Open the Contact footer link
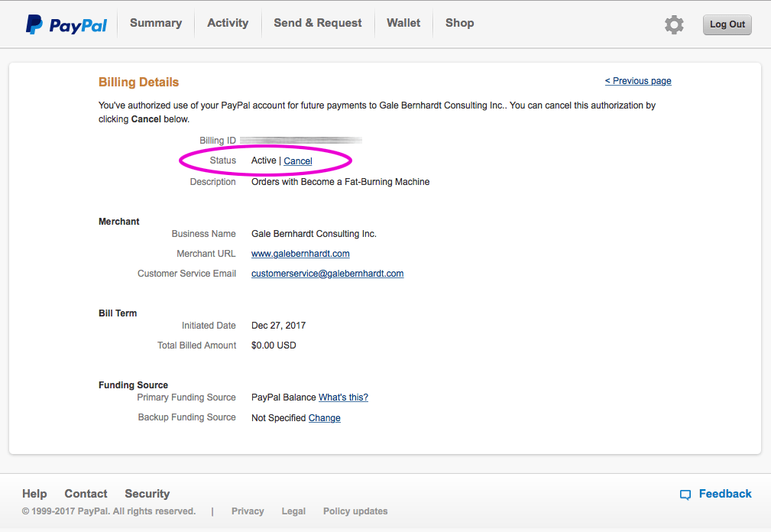The height and width of the screenshot is (532, 771). (x=86, y=494)
